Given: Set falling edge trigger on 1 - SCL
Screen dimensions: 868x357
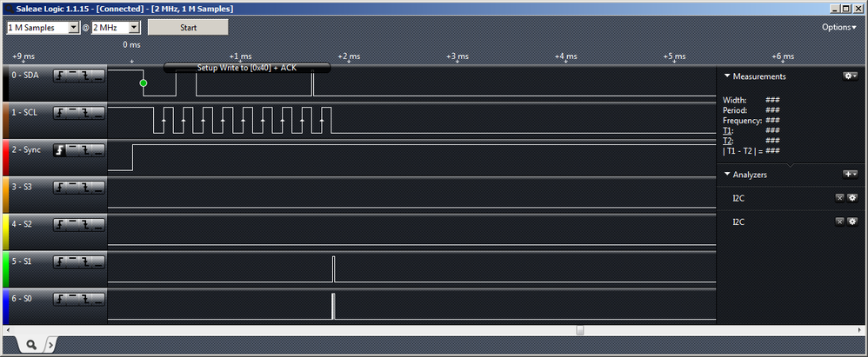Looking at the screenshot, I should 85,113.
